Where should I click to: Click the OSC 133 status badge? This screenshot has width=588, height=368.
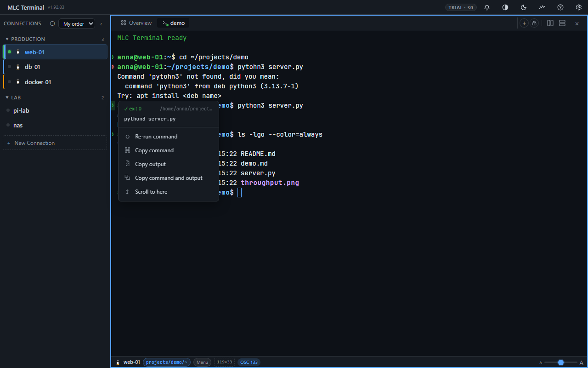click(x=249, y=362)
